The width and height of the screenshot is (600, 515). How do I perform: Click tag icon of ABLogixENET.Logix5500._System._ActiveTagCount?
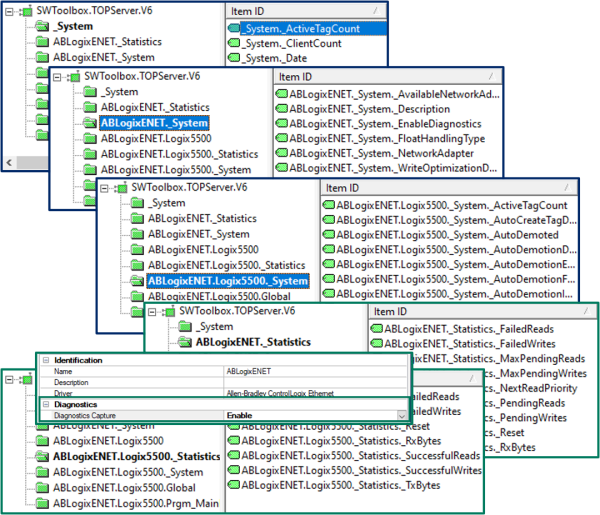pyautogui.click(x=329, y=205)
